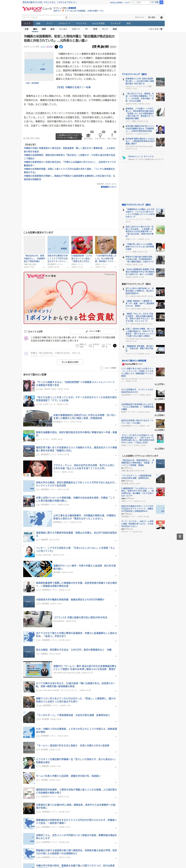The image size is (186, 868).
Task: Click the ログイン link
Action: pos(57,11)
